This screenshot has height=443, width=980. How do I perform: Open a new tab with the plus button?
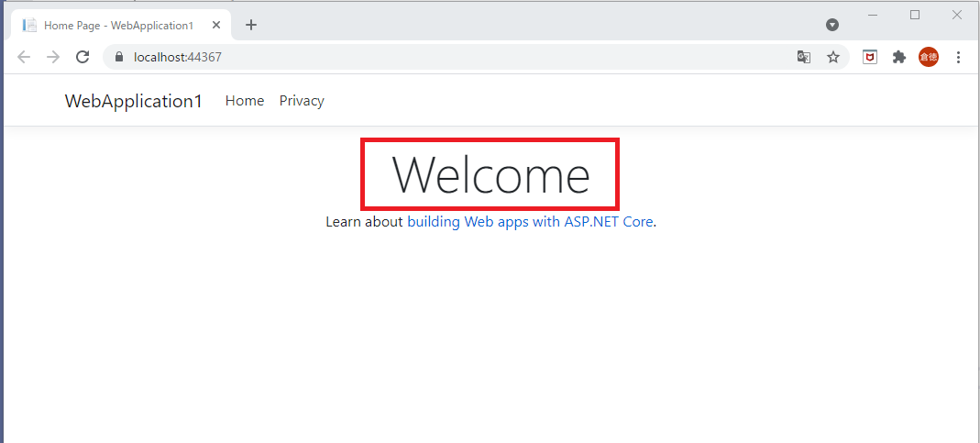250,25
